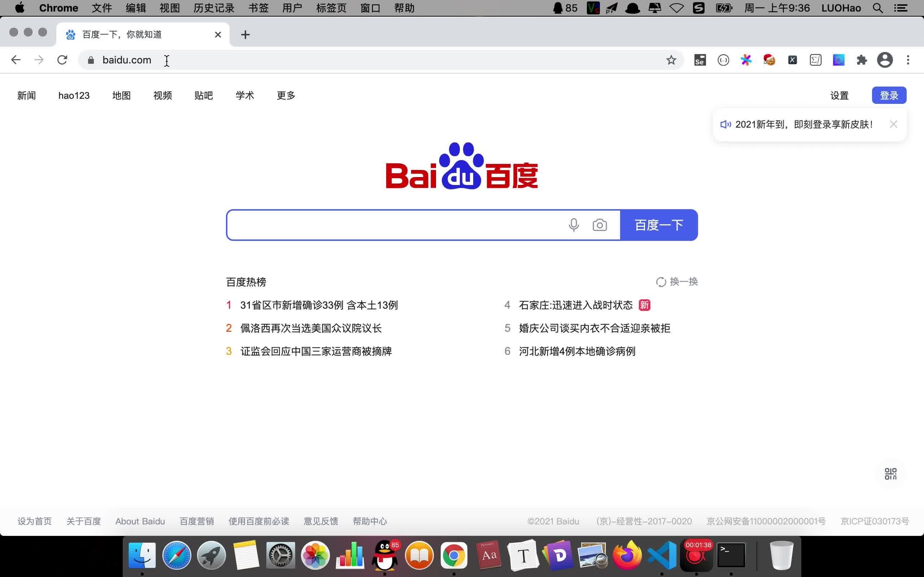Click the 换一换 refresh hot list
The height and width of the screenshot is (577, 924).
coord(677,282)
